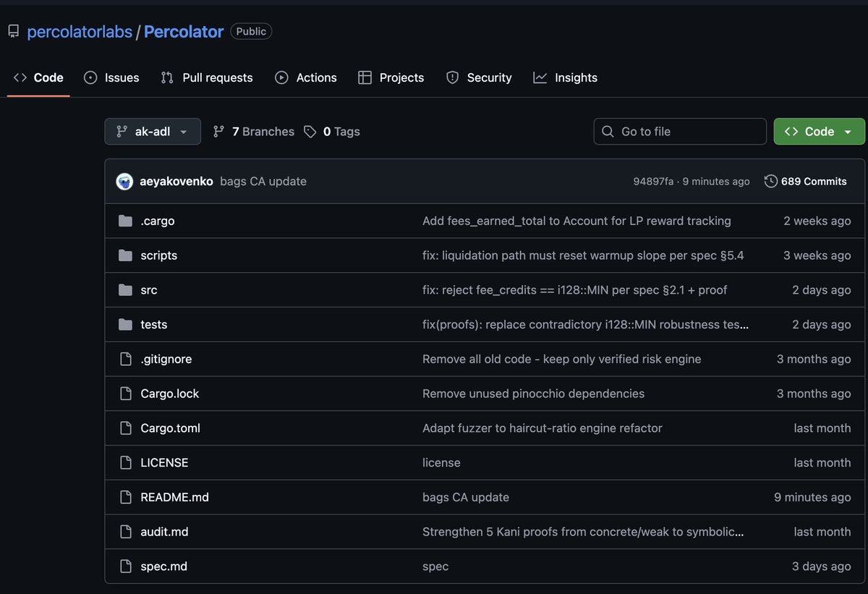Click the Actions play icon
868x594 pixels.
[281, 77]
